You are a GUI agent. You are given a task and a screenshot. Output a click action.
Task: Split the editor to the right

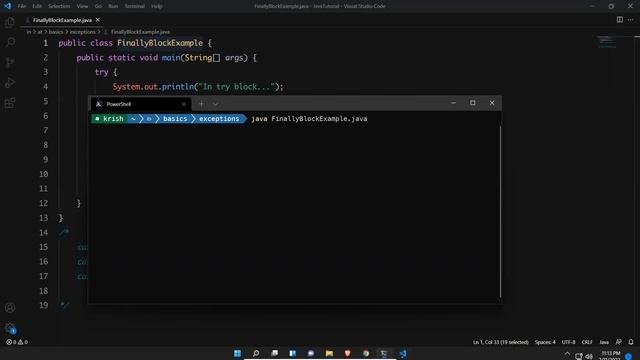point(620,20)
